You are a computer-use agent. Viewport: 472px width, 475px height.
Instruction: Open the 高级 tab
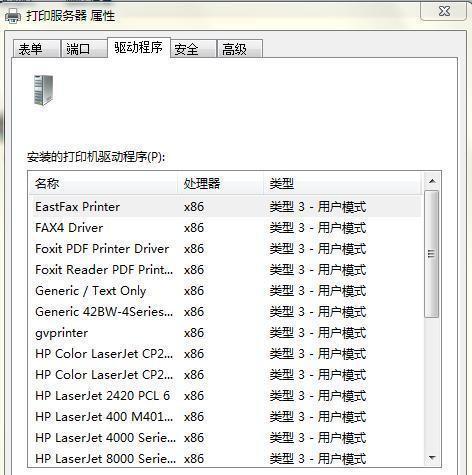240,49
